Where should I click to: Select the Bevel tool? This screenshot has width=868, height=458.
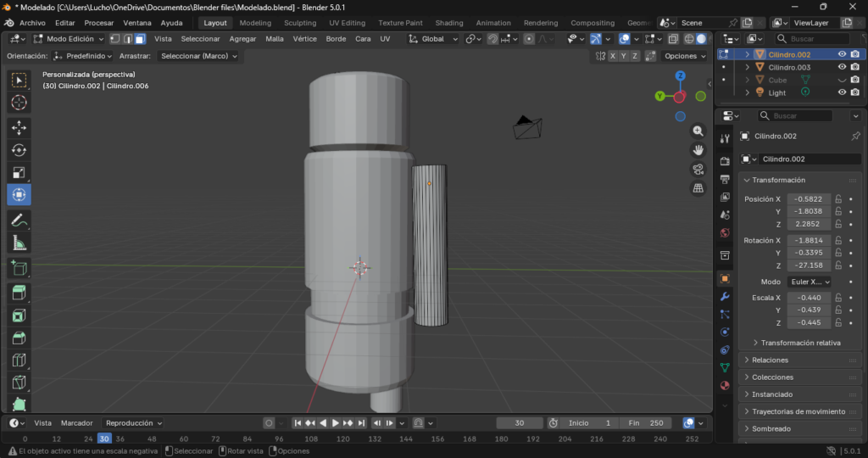[x=19, y=338]
